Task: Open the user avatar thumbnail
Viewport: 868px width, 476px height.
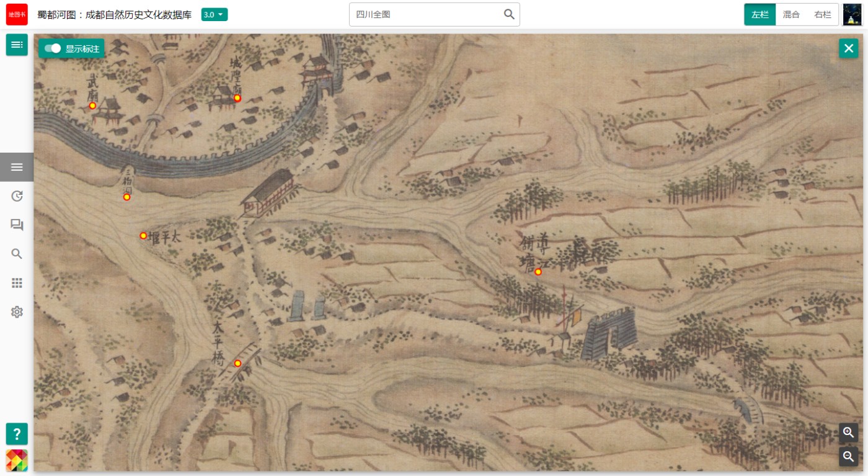Action: (852, 14)
